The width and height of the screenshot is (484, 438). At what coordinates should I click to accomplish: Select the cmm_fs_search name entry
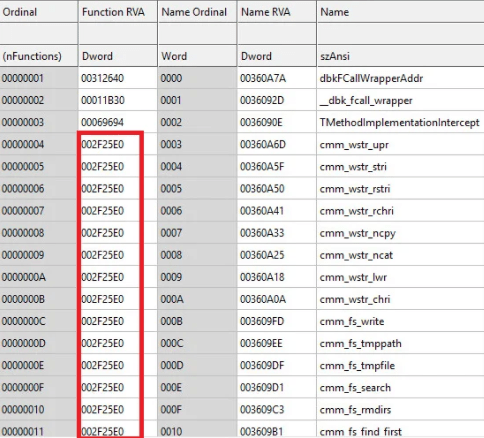point(401,387)
